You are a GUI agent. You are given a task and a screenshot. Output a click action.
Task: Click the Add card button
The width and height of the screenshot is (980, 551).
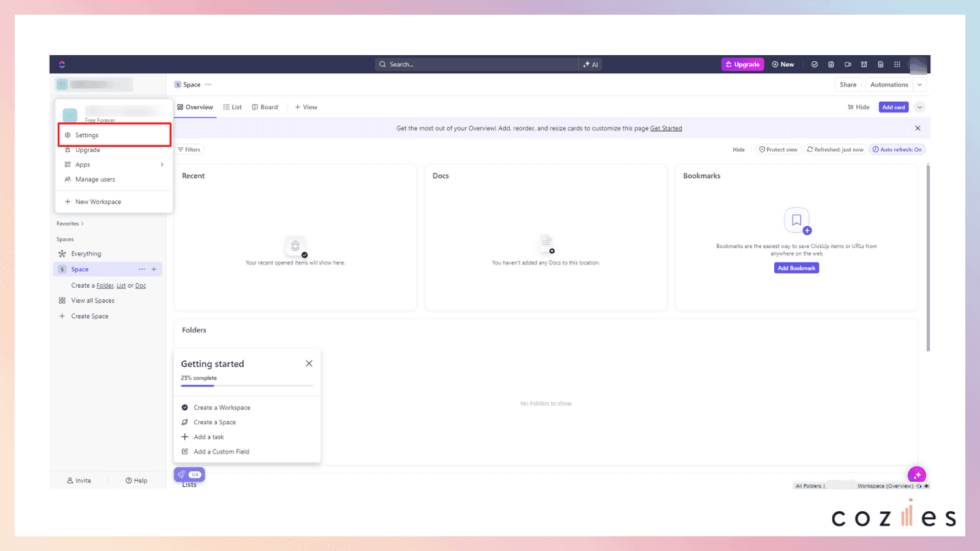894,107
